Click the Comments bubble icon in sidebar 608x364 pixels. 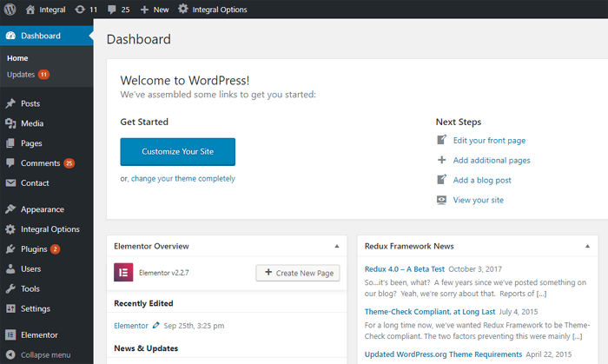(10, 162)
